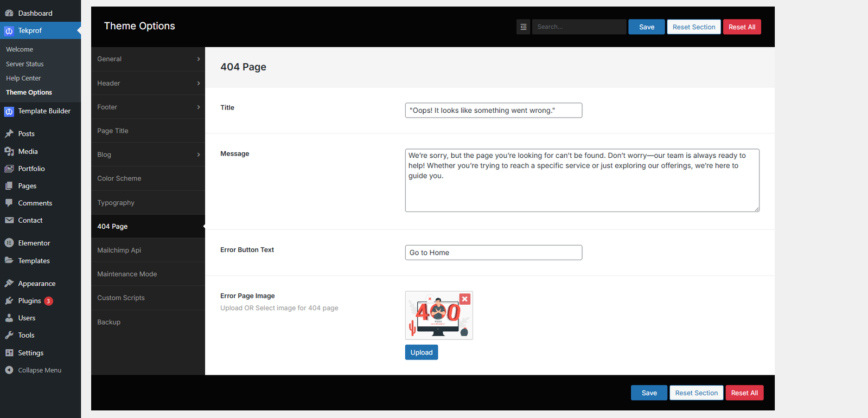The image size is (868, 418).
Task: Click the Template Builder icon
Action: pos(9,112)
